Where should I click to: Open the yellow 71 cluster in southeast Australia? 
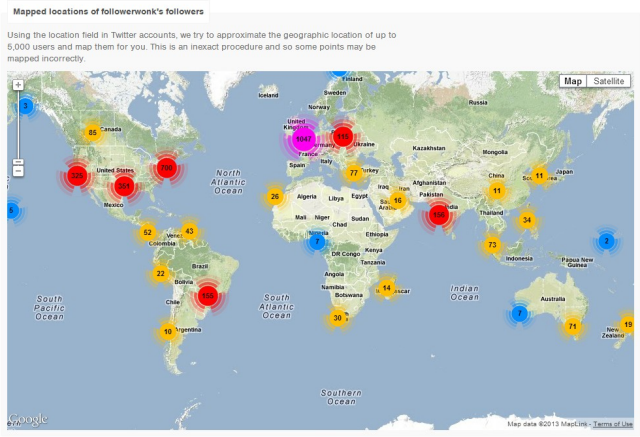coord(573,326)
